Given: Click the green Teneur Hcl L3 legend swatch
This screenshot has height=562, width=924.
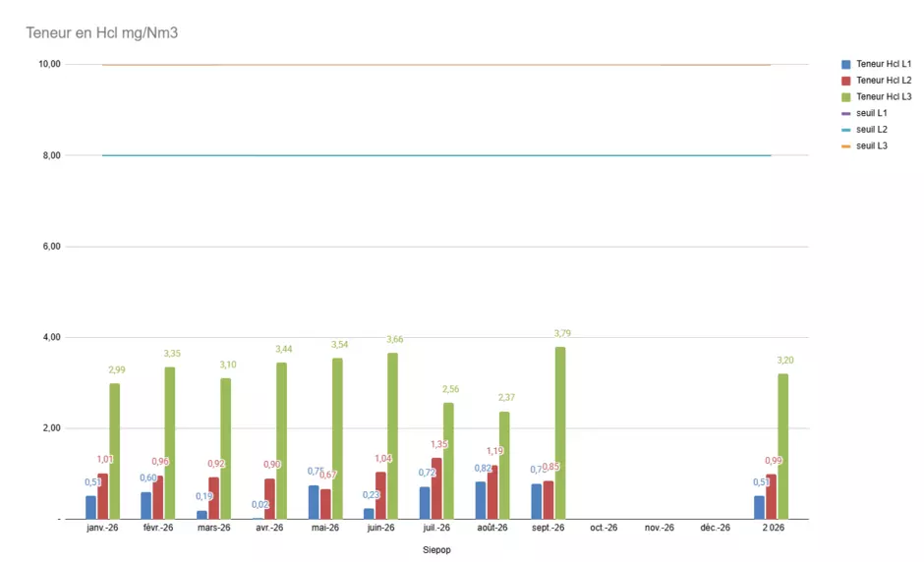Looking at the screenshot, I should [845, 97].
